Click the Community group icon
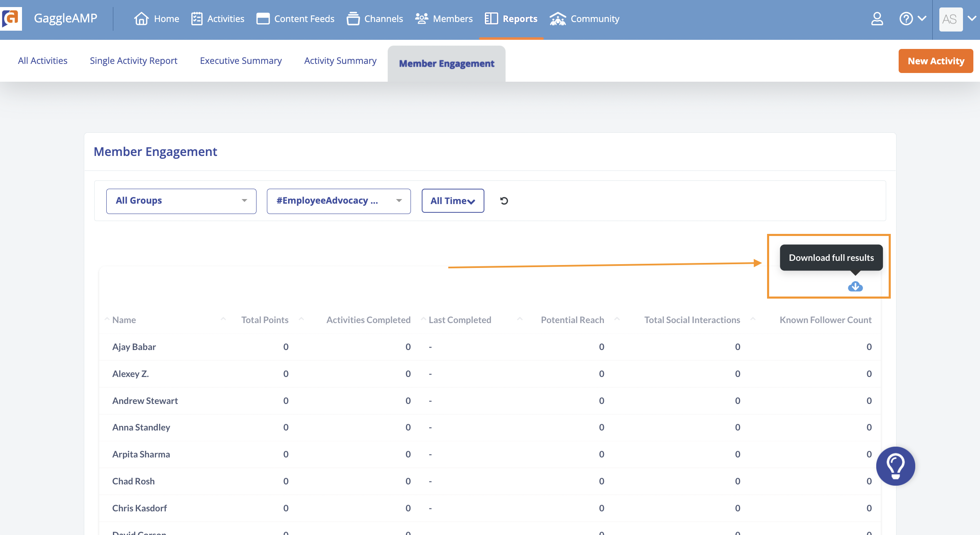 click(x=557, y=19)
